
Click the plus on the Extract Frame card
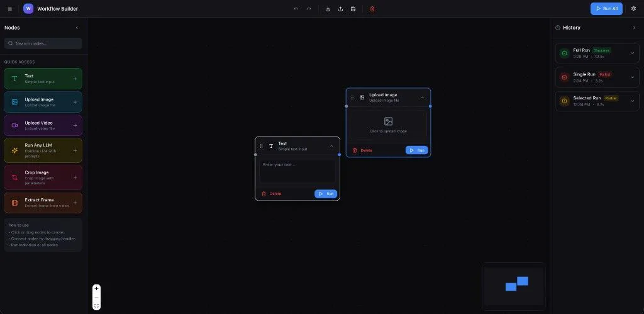click(75, 203)
